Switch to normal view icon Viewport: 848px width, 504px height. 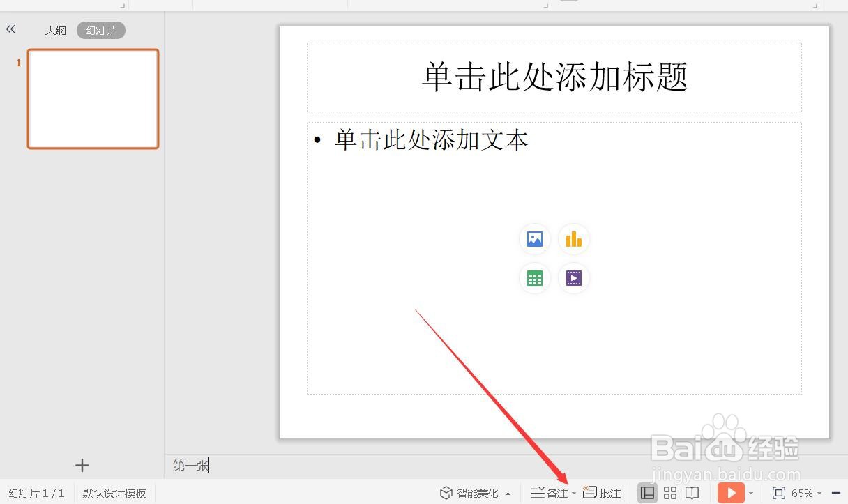point(647,493)
